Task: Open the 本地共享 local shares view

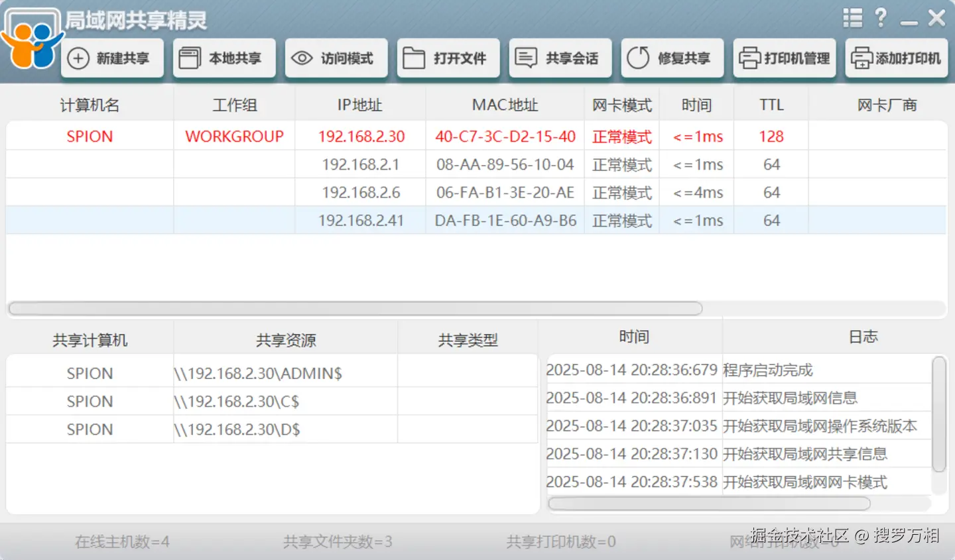Action: point(224,58)
